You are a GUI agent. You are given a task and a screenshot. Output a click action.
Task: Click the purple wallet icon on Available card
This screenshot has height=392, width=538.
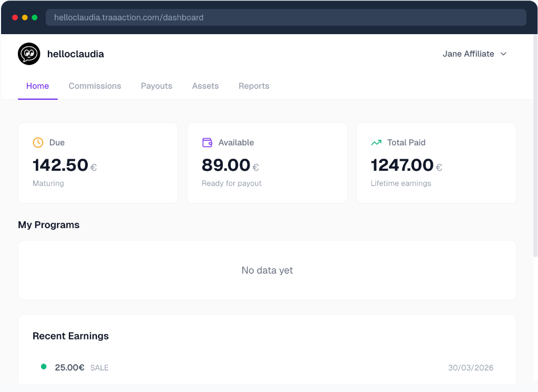206,142
